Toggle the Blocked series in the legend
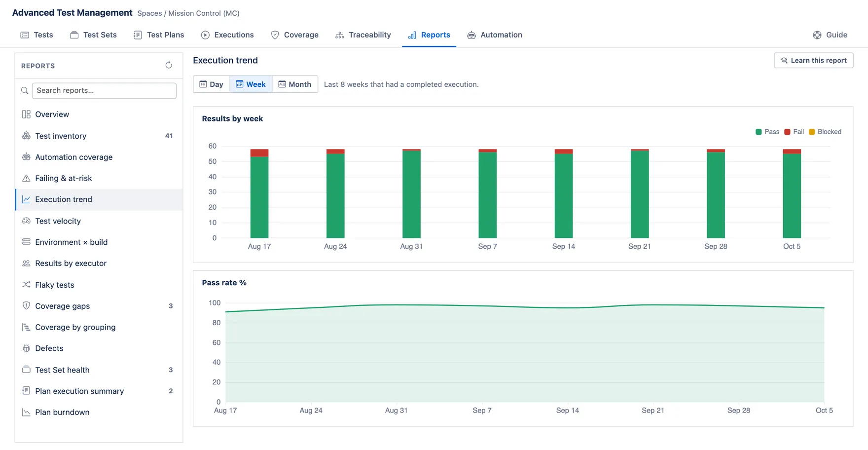Image resolution: width=868 pixels, height=450 pixels. [x=825, y=132]
